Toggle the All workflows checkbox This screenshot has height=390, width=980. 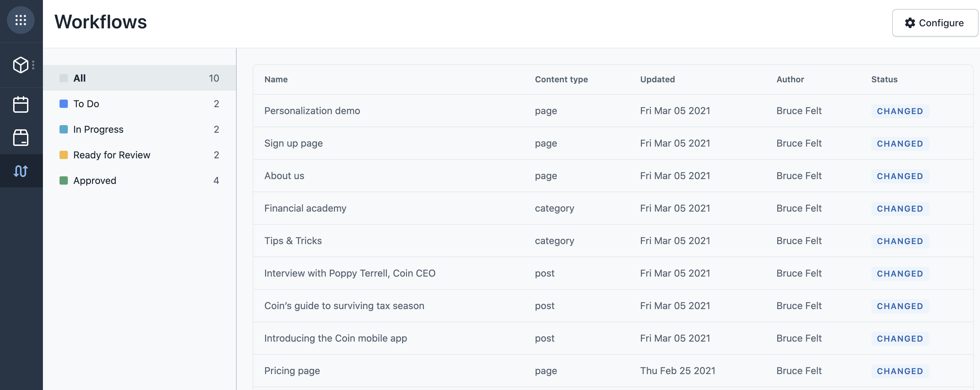pyautogui.click(x=63, y=77)
